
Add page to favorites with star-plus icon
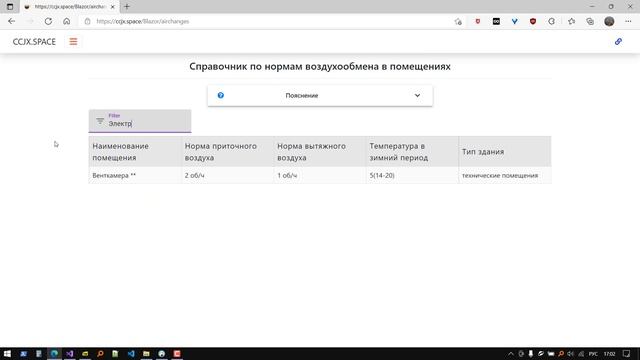458,22
